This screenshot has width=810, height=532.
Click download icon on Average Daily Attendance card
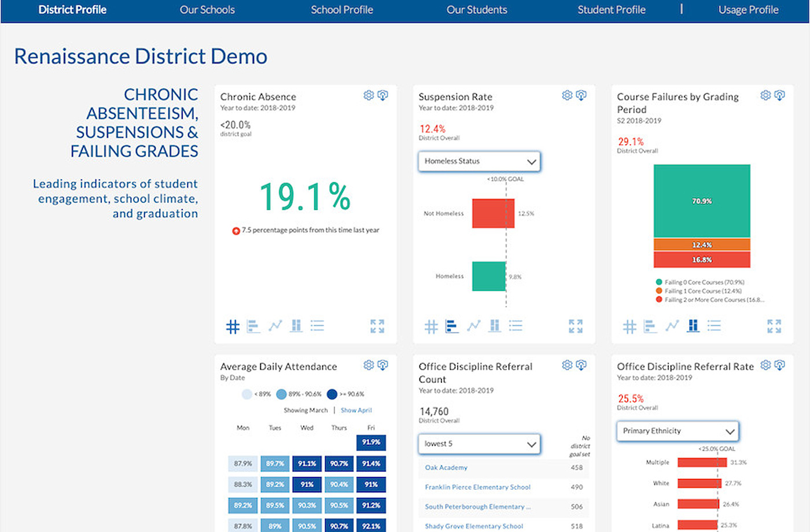point(382,365)
